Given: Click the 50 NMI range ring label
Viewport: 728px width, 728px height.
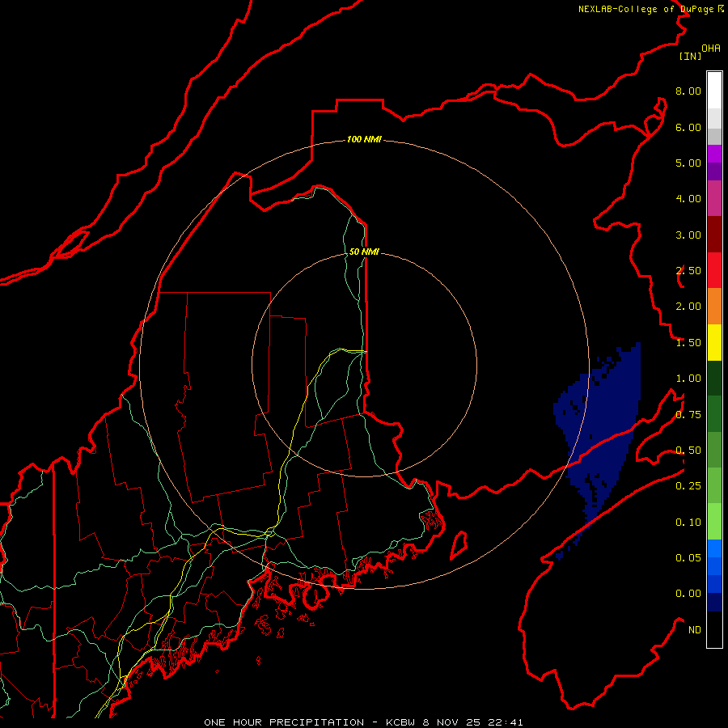Looking at the screenshot, I should pos(364,252).
